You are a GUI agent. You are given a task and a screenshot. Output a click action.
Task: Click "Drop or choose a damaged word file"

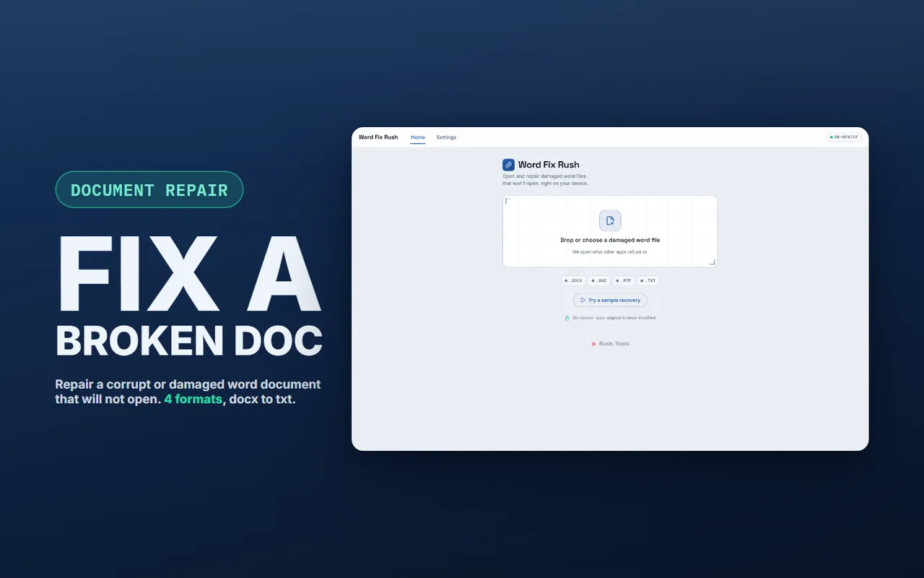[610, 240]
